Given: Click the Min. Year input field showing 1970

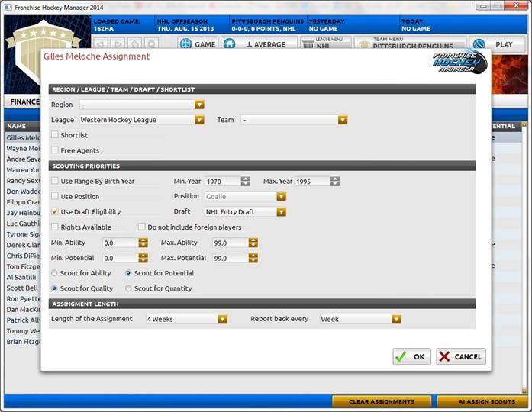Looking at the screenshot, I should (223, 182).
